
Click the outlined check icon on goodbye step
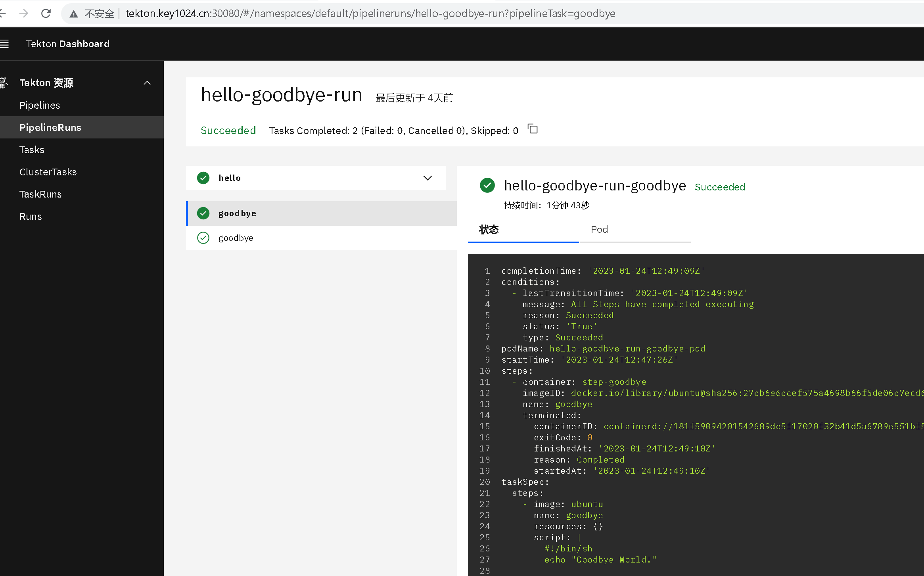203,238
